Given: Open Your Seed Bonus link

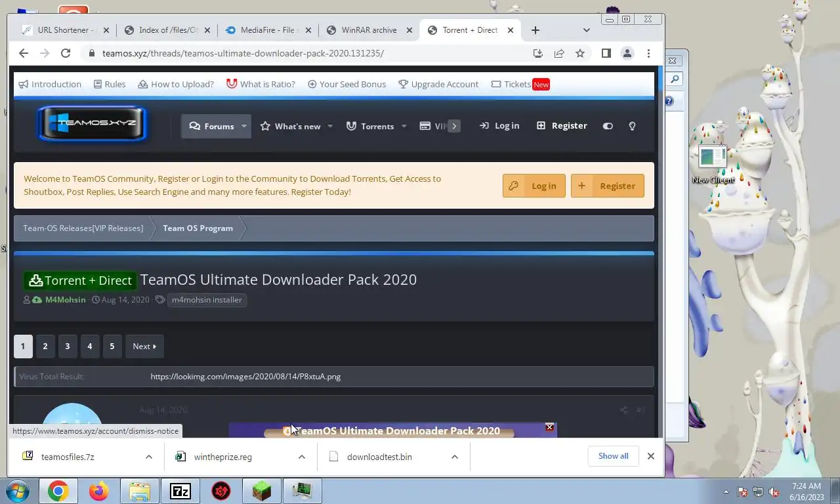Looking at the screenshot, I should tap(346, 84).
